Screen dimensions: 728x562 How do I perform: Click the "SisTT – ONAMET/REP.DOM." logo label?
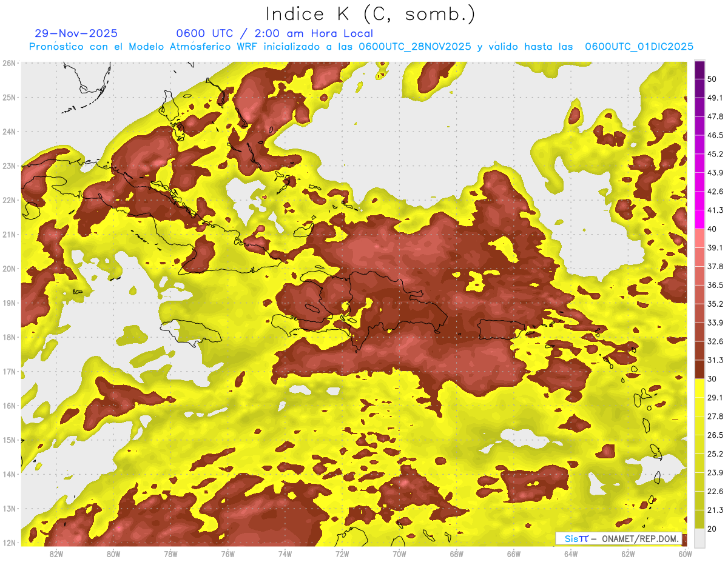click(x=618, y=538)
